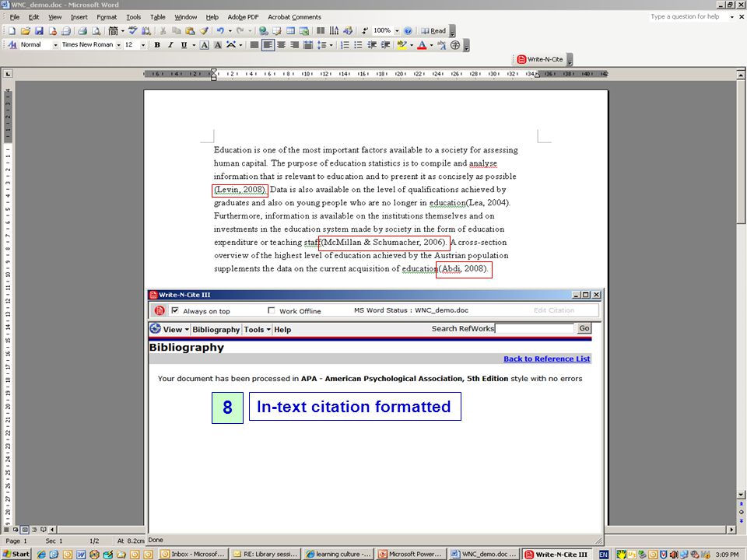Open the Write-N-Cite View menu
The image size is (747, 560).
176,330
